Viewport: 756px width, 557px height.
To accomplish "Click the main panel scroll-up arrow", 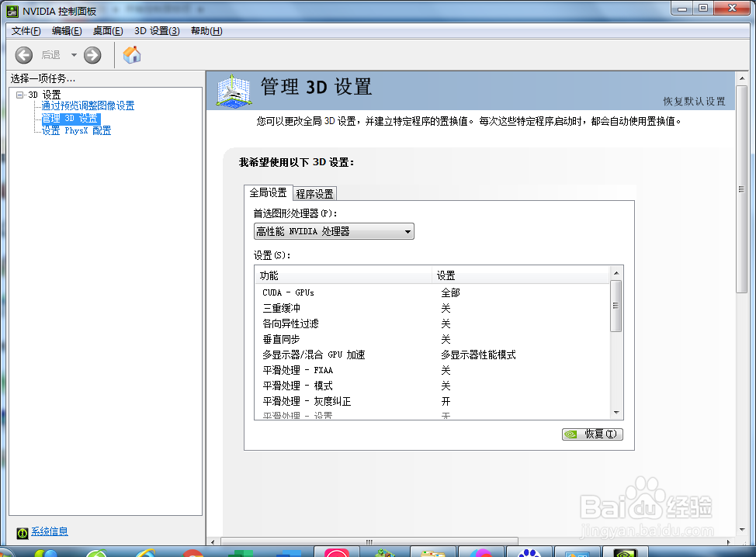I will pos(741,78).
